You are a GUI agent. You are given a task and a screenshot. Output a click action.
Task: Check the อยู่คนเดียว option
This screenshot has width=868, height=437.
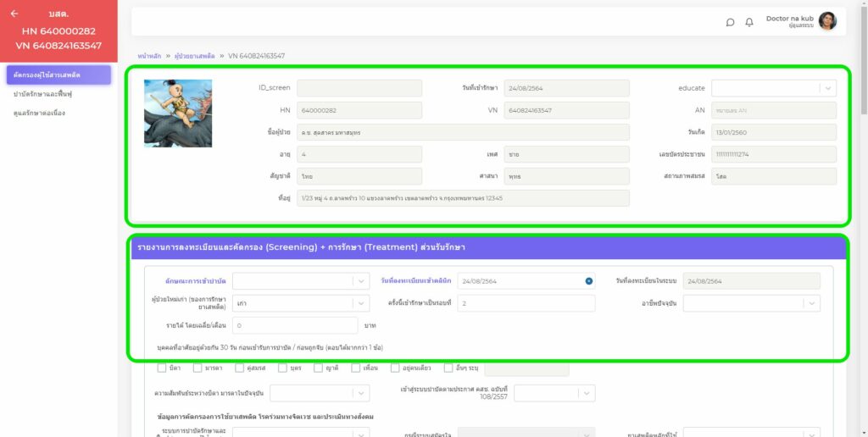395,368
